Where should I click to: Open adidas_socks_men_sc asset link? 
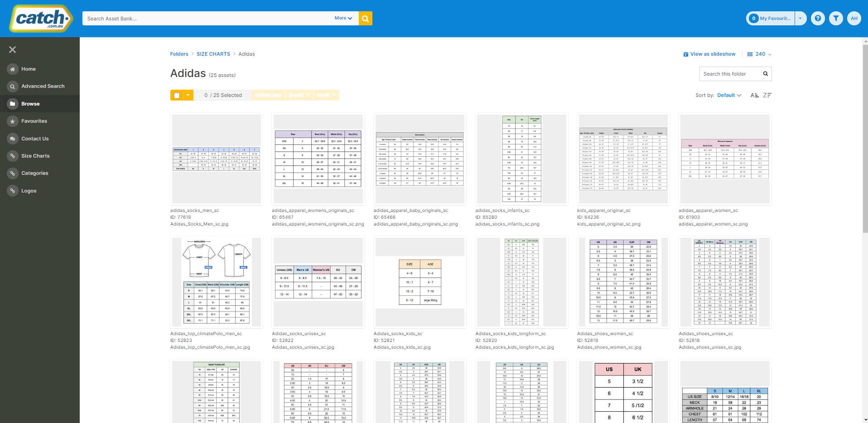click(195, 211)
